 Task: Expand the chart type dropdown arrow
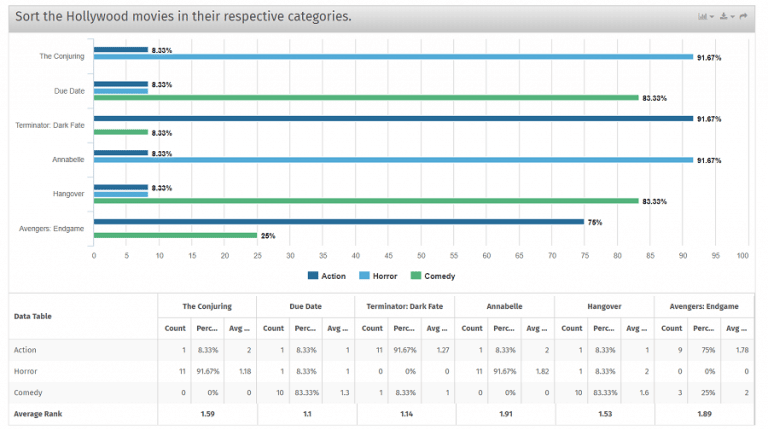click(712, 17)
